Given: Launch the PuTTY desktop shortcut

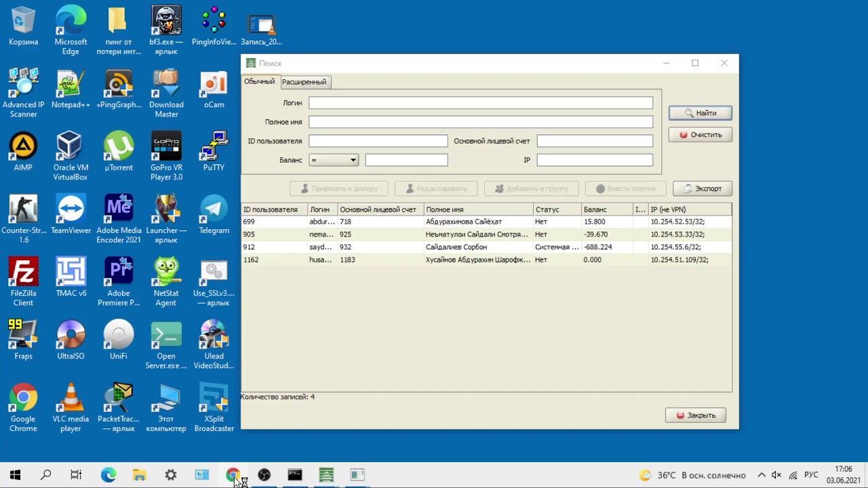Looking at the screenshot, I should (214, 151).
